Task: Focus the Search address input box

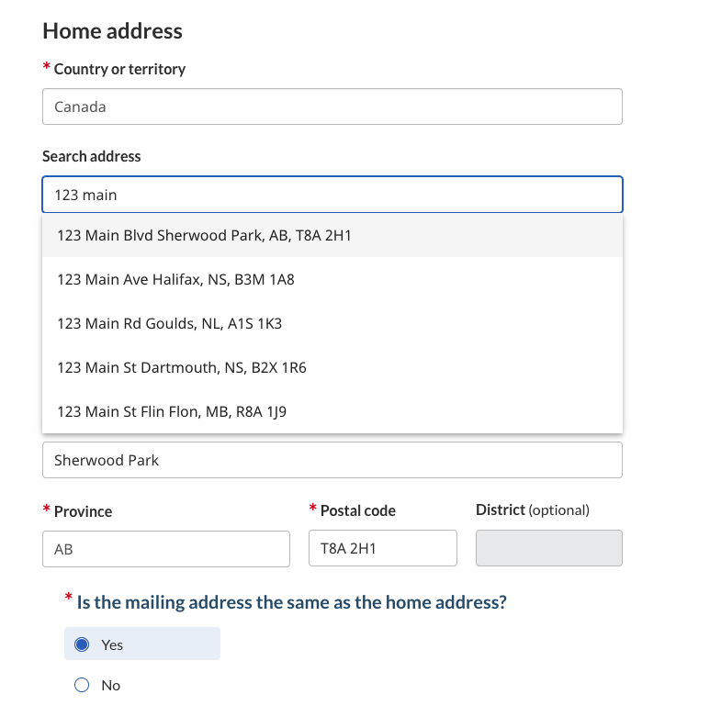Action: tap(332, 195)
